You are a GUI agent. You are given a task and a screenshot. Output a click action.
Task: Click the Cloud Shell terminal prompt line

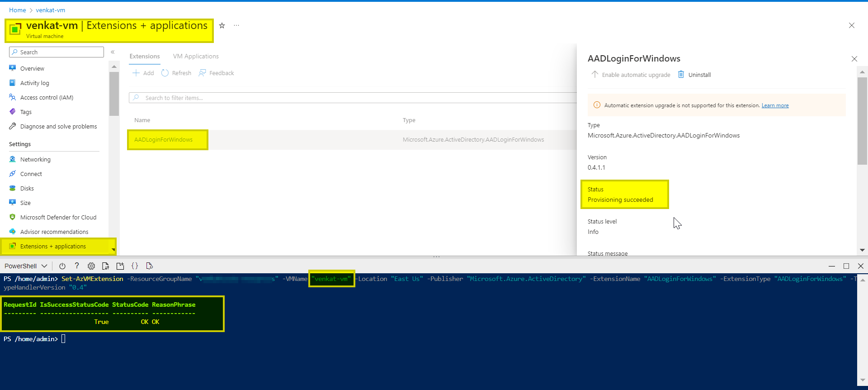pyautogui.click(x=34, y=339)
